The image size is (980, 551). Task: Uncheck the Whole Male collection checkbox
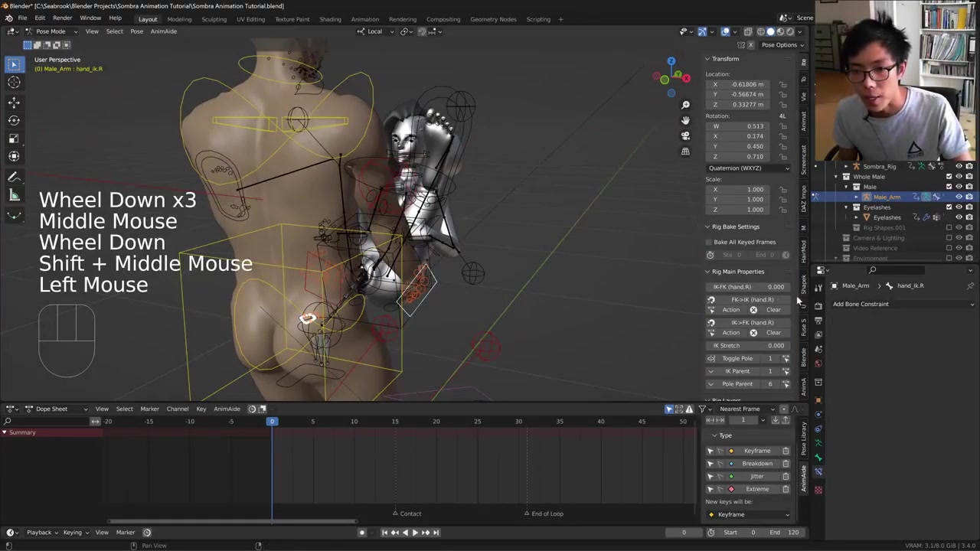949,177
